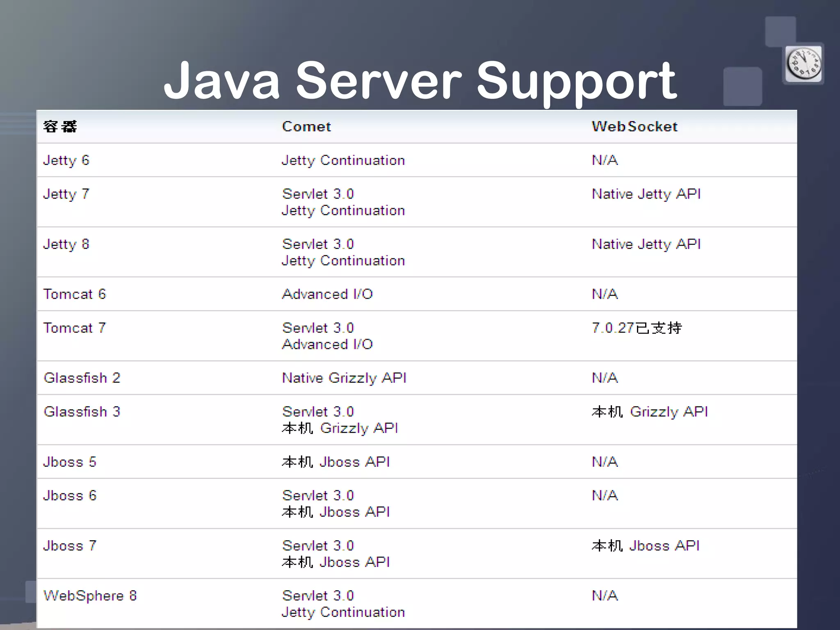Click "Native Jetty API" in the Jetty 7 row
This screenshot has width=840, height=630.
pos(646,194)
